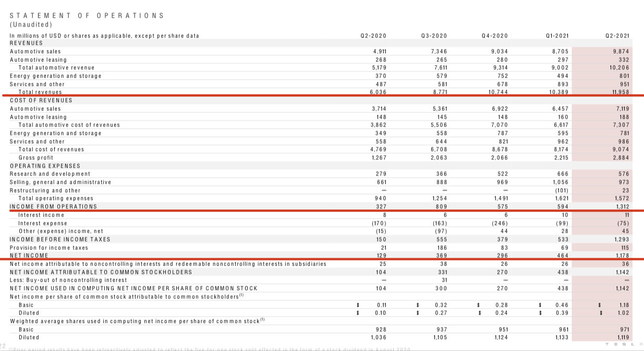Image resolution: width=644 pixels, height=351 pixels.
Task: Select Q2-2021 basic weighted shares 971
Action: (625, 329)
